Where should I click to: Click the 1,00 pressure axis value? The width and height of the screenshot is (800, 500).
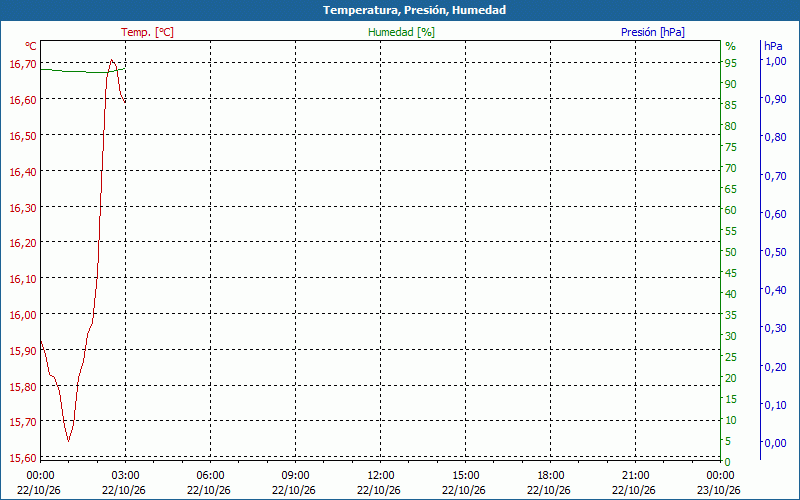pos(776,61)
